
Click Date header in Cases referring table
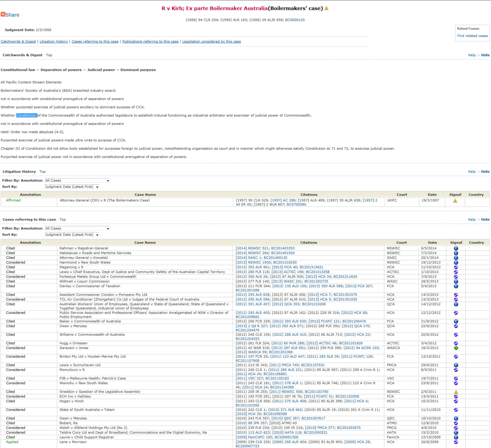coord(432,243)
